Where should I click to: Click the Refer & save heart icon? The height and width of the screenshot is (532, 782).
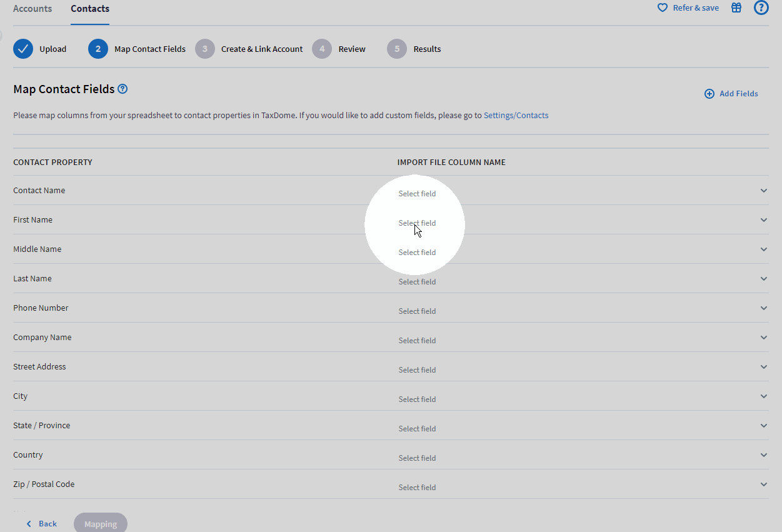pyautogui.click(x=662, y=8)
